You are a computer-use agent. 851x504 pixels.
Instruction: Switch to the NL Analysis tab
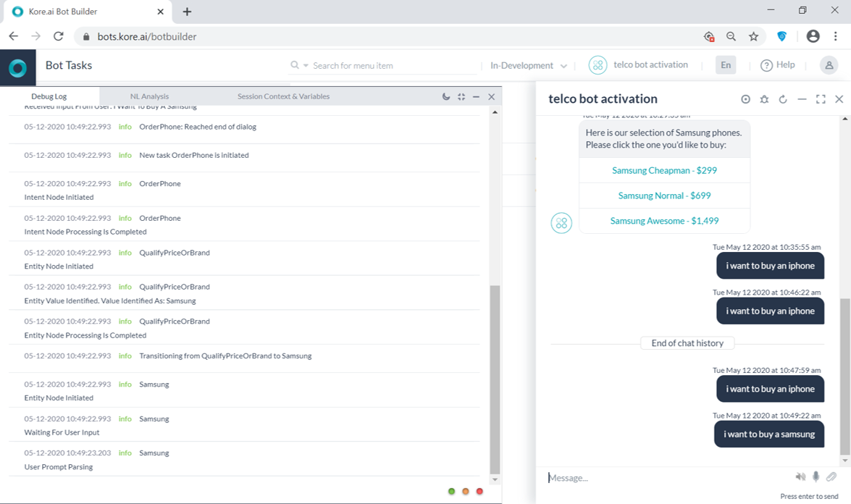click(x=149, y=96)
